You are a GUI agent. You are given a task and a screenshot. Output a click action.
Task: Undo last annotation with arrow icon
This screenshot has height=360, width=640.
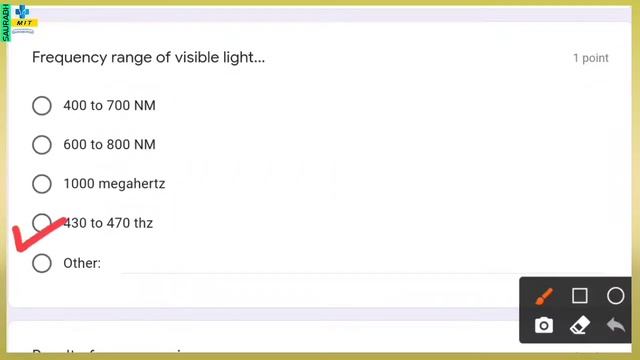(616, 325)
